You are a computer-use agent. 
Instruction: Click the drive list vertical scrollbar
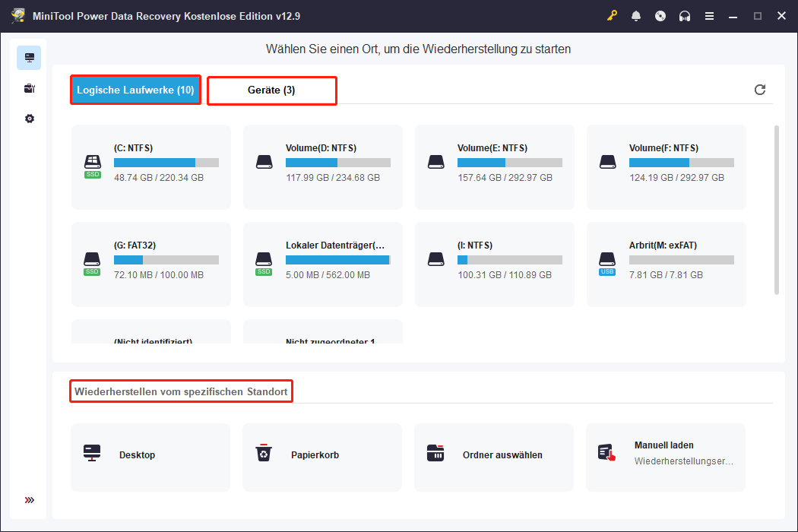[777, 210]
